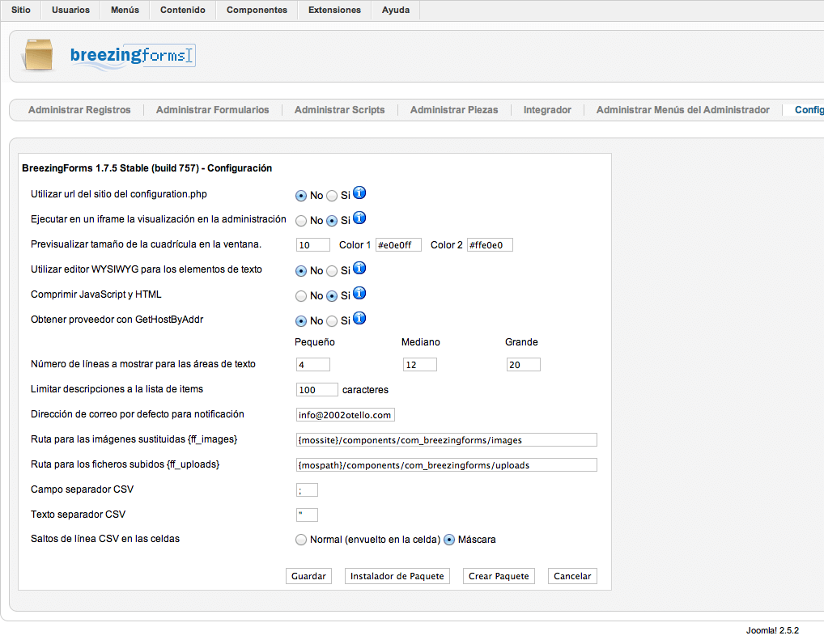Image resolution: width=824 pixels, height=644 pixels.
Task: Select Si for Obtener proveedor con GetHostByAddr
Action: point(332,321)
